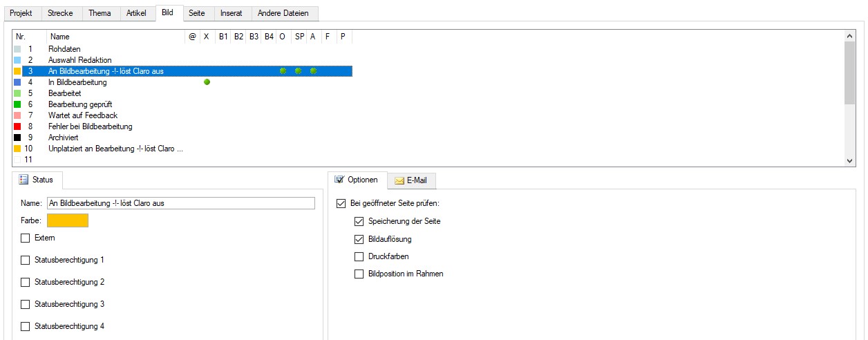Open the orange Farbe color swatch
The width and height of the screenshot is (868, 340).
coord(68,220)
